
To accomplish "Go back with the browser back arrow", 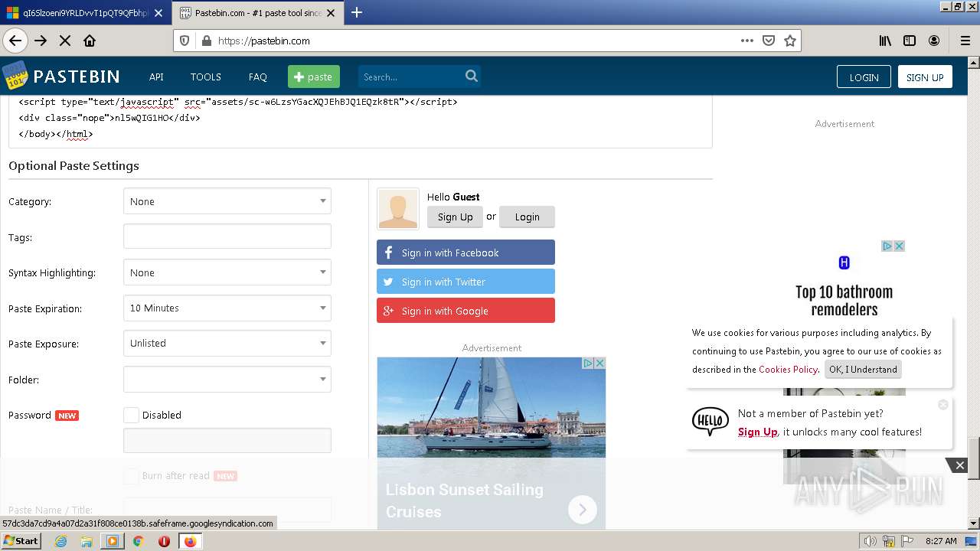I will [x=15, y=41].
